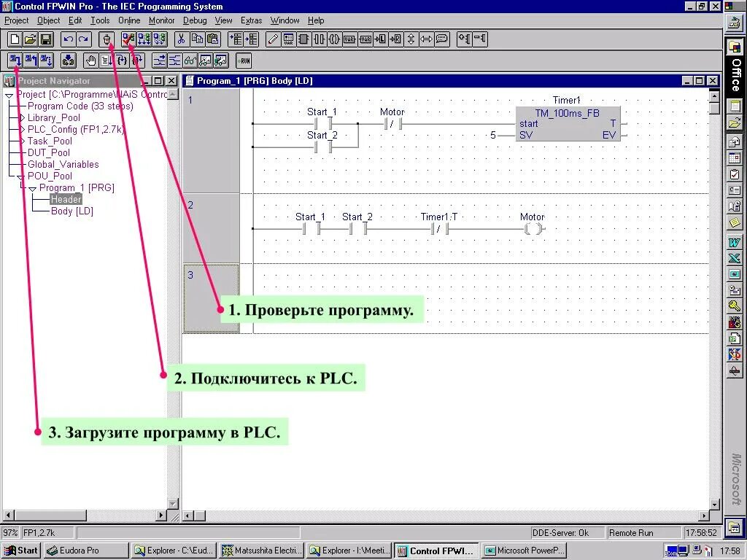Open the Project menu
This screenshot has height=560, width=747.
(17, 20)
